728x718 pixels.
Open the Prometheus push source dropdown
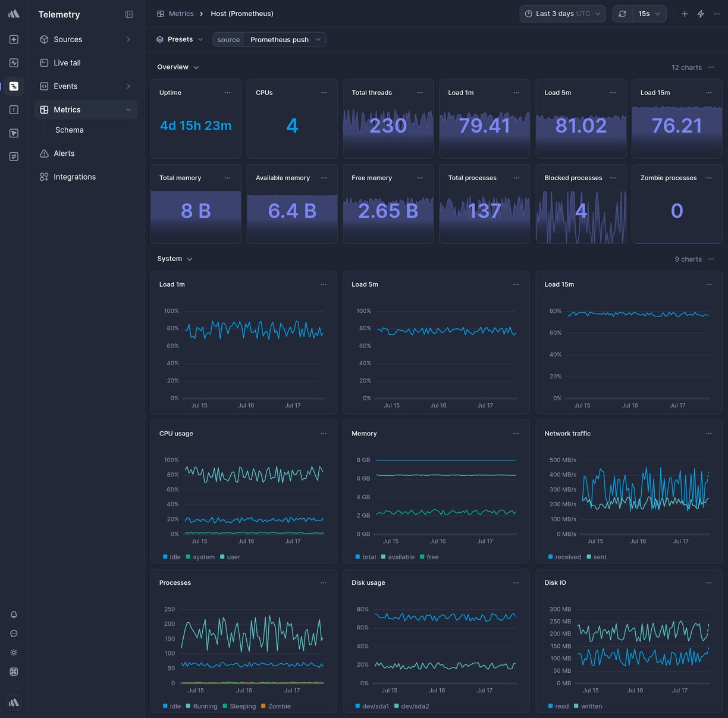(285, 40)
